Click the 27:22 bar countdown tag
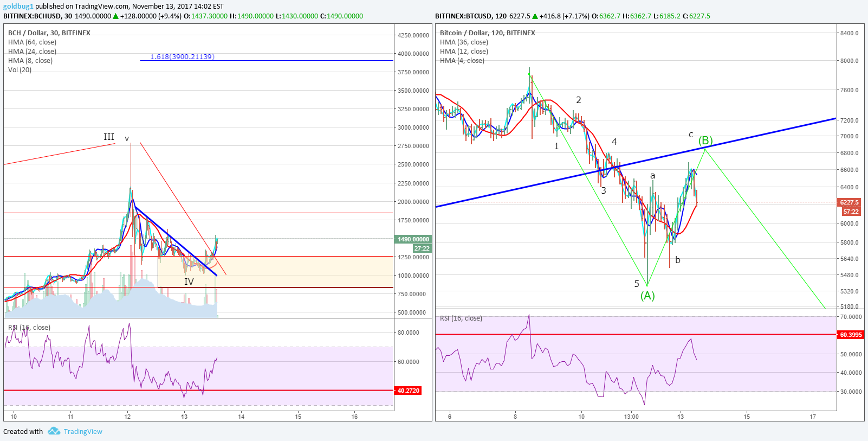The image size is (868, 441). [x=422, y=248]
